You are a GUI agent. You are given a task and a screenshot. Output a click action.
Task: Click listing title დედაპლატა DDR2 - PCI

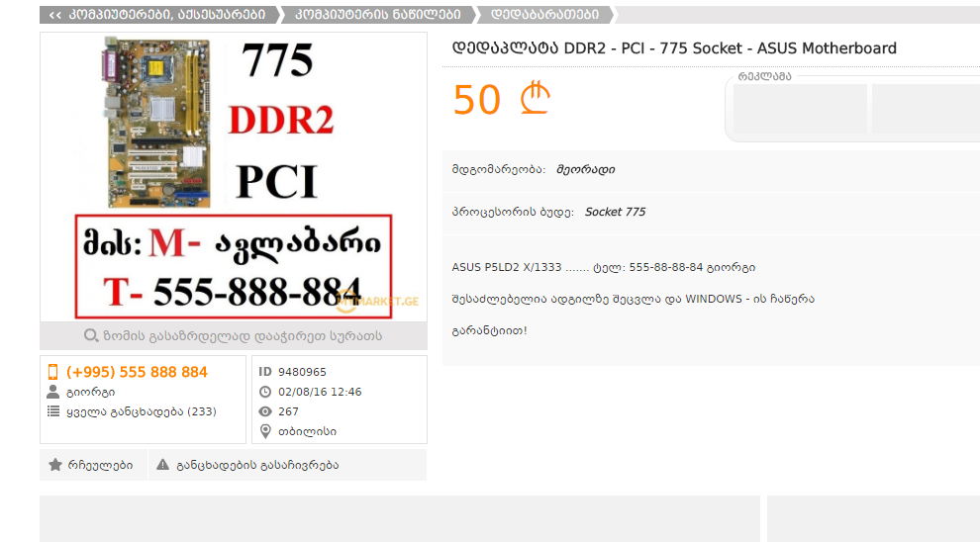tap(674, 48)
